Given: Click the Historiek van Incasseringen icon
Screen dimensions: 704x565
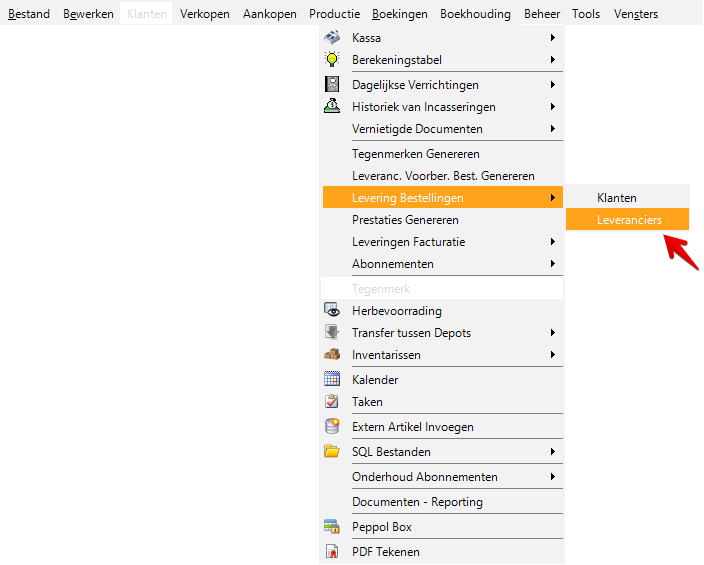Looking at the screenshot, I should (332, 107).
